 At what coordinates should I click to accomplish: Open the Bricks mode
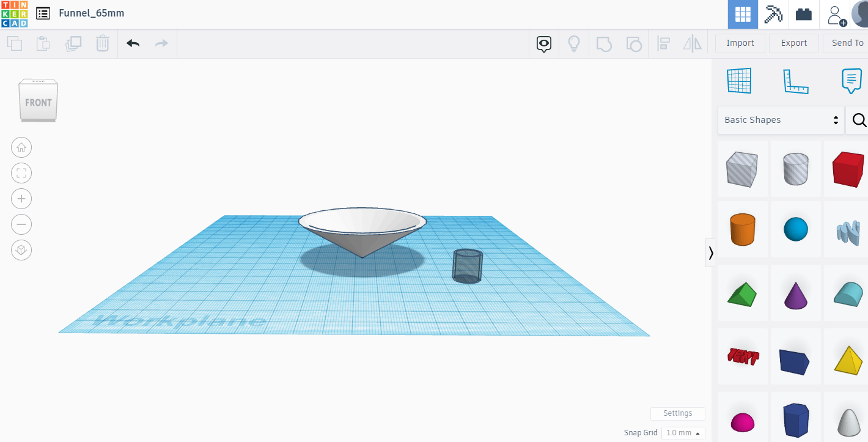804,15
